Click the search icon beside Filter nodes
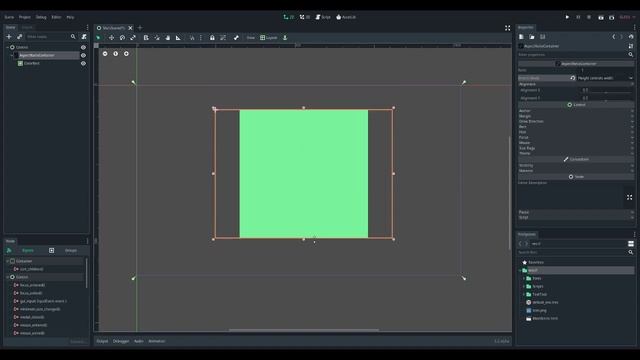 coord(73,37)
